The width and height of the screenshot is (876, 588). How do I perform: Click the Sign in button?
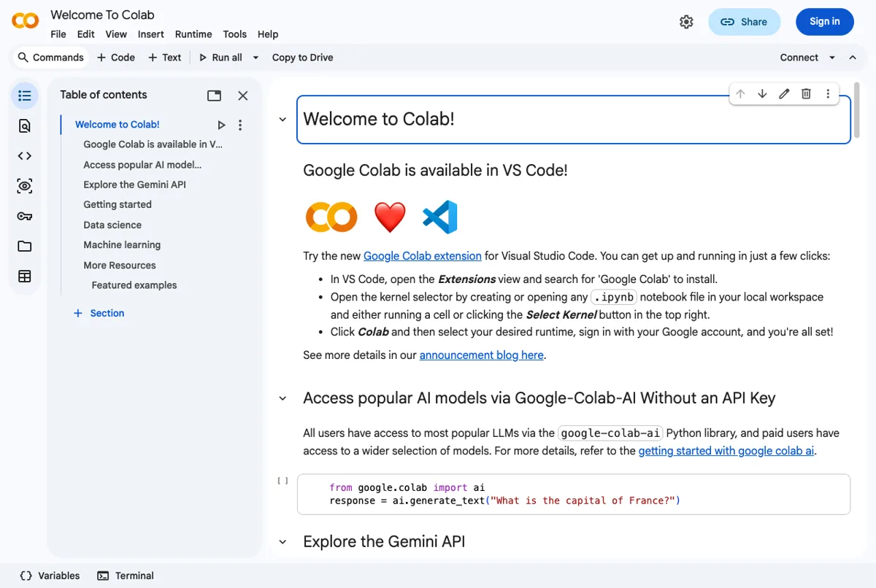point(825,22)
